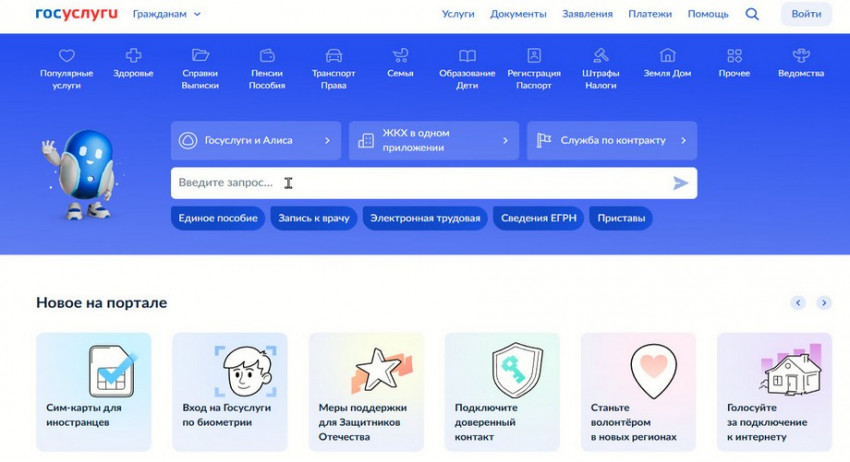Screen dimensions: 850x462
Task: Expand the Гражданам audience dropdown
Action: pyautogui.click(x=166, y=14)
